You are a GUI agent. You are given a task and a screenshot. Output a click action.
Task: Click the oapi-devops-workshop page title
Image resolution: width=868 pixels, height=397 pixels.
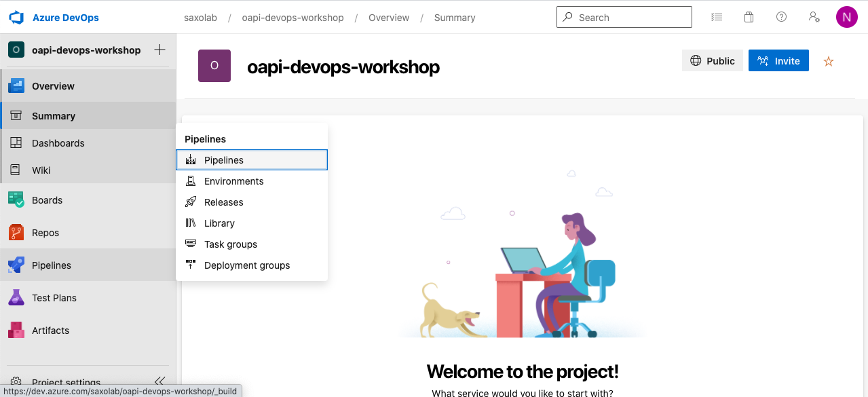pyautogui.click(x=343, y=67)
